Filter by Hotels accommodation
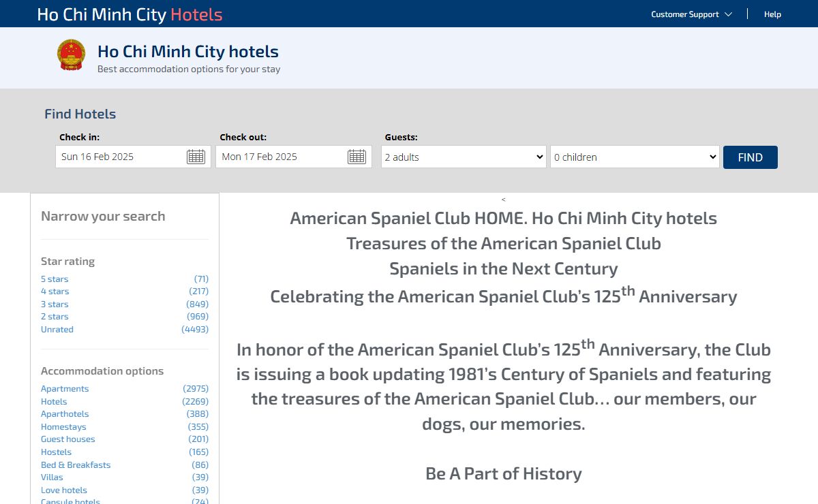818x504 pixels. tap(54, 402)
